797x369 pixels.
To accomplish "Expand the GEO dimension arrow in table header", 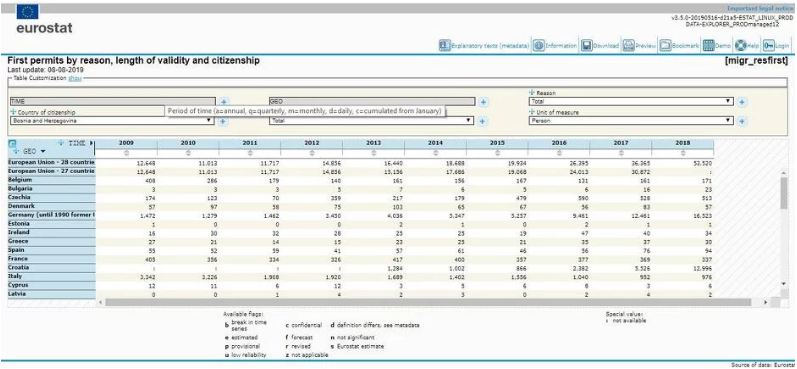I will 43,151.
